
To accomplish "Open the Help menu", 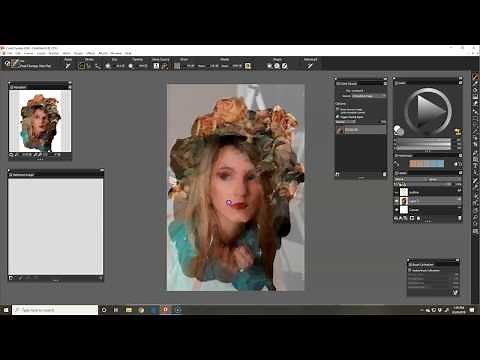I will point(128,53).
